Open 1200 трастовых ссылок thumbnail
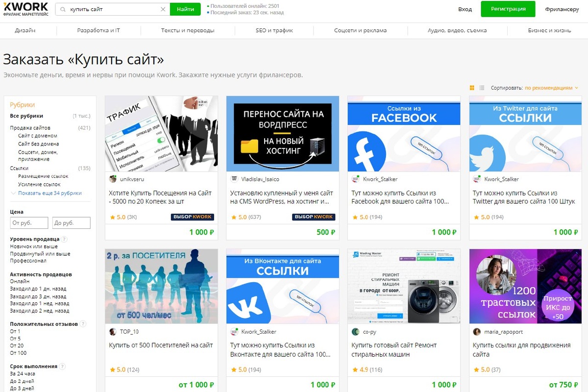Image resolution: width=588 pixels, height=392 pixels. [x=525, y=287]
